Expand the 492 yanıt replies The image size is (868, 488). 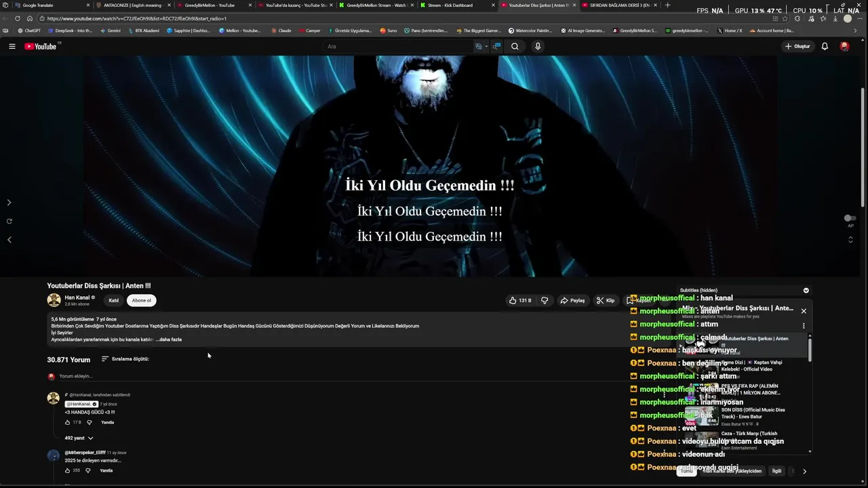pyautogui.click(x=79, y=438)
